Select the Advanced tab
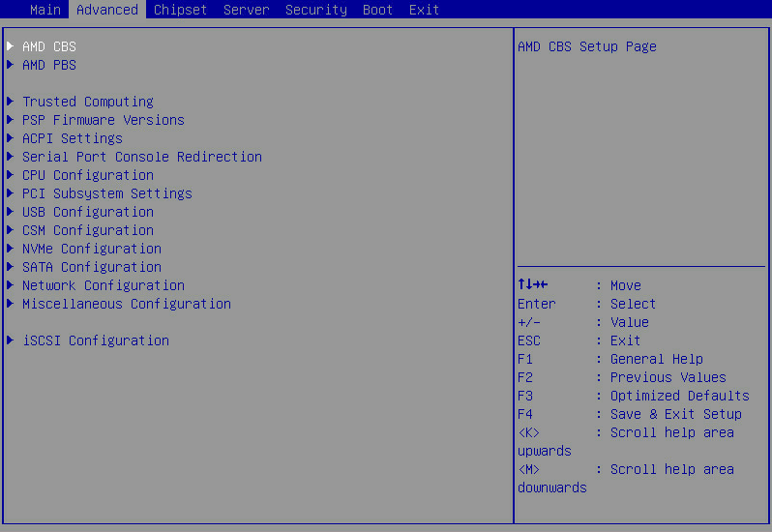 click(x=107, y=10)
